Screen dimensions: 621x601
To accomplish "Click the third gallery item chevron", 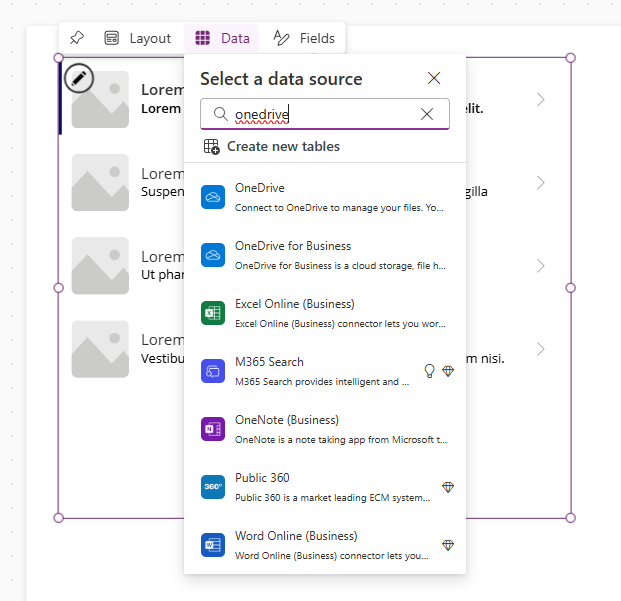I will (541, 266).
